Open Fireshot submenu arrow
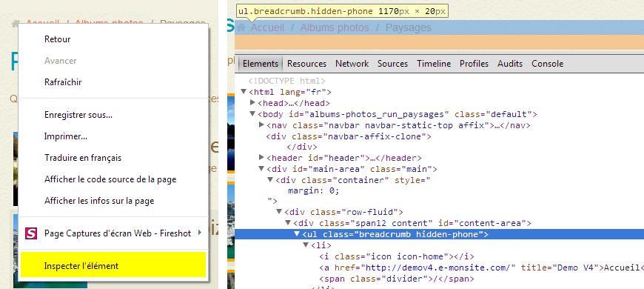 tap(200, 233)
